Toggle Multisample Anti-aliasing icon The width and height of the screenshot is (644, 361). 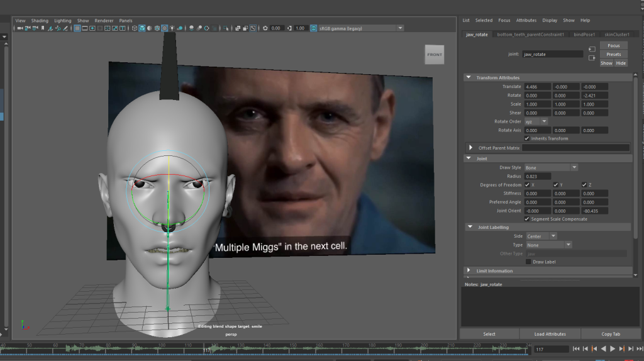(x=207, y=28)
